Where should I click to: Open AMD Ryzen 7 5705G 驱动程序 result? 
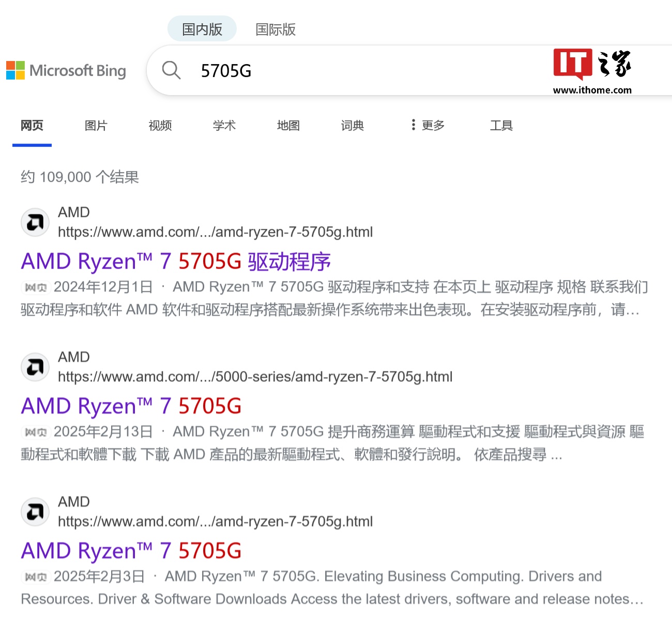click(176, 261)
